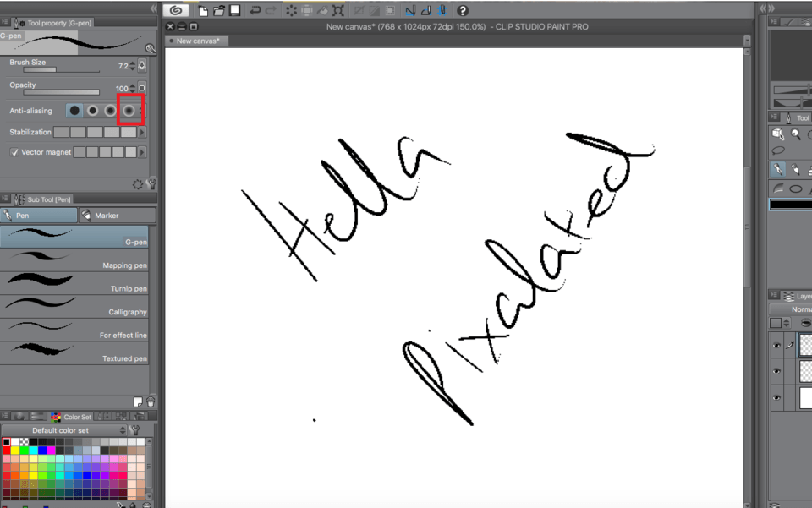Hide the top layer using eye icon
The image size is (812, 508).
pos(776,345)
